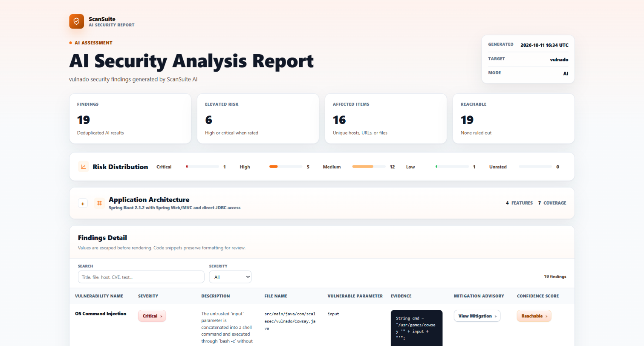
Task: Click the Critical severity badge
Action: [152, 316]
